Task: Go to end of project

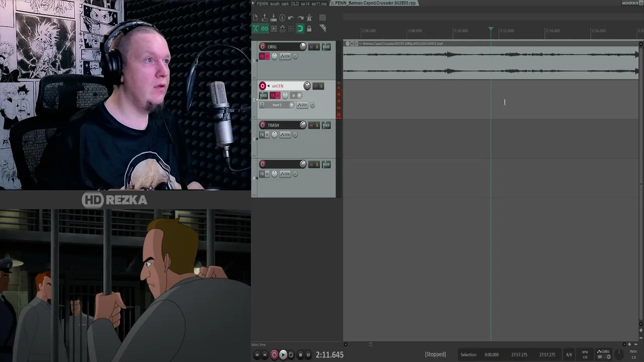Action: [265, 355]
